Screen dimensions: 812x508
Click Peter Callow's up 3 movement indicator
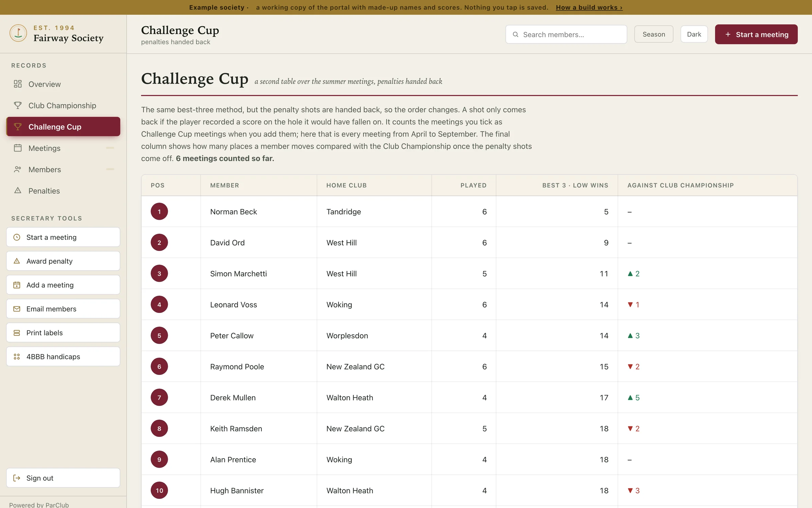[634, 336]
